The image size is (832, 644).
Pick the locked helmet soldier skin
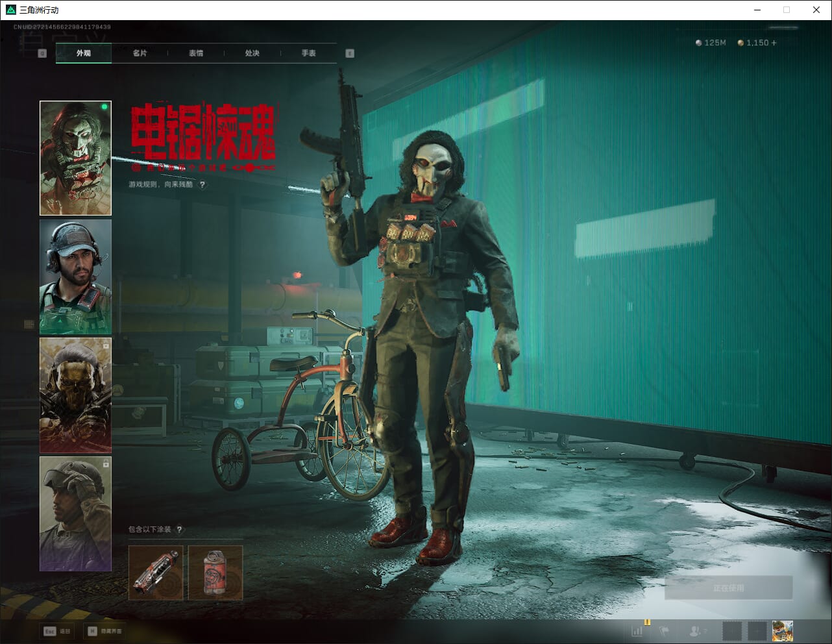click(x=75, y=514)
